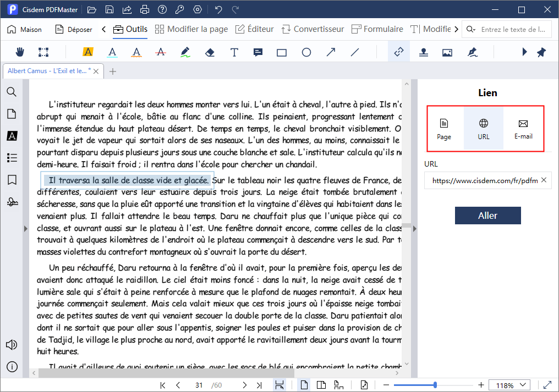Screen dimensions: 559x392
Task: Switch to Modifier la page tab
Action: [x=191, y=29]
